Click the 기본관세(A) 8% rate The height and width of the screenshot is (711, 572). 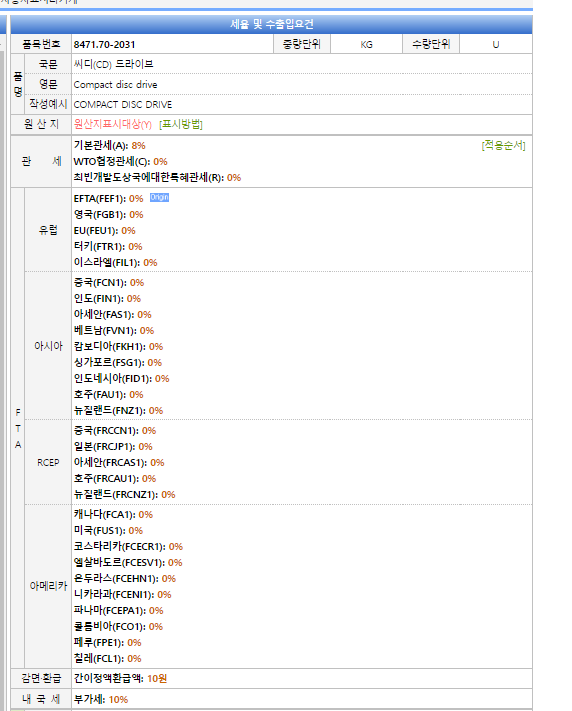109,146
